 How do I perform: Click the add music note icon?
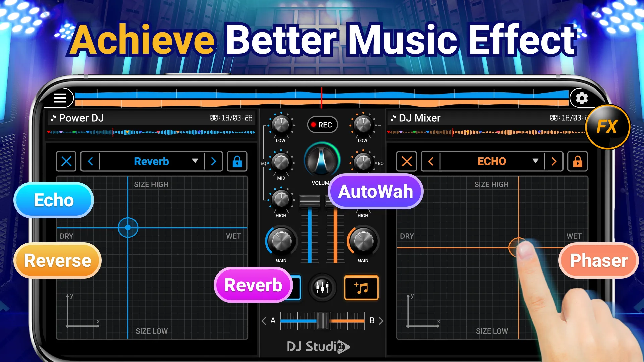pyautogui.click(x=361, y=288)
